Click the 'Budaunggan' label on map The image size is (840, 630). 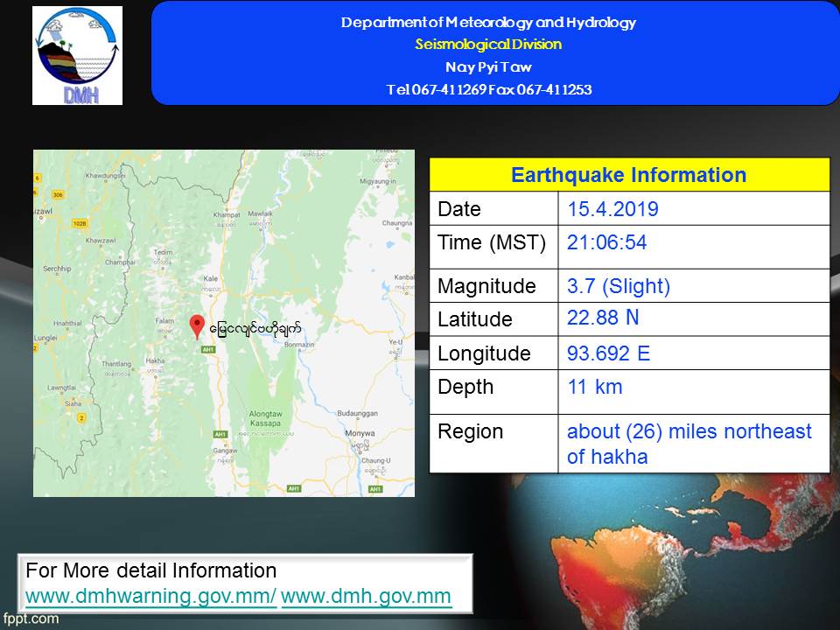click(x=357, y=413)
